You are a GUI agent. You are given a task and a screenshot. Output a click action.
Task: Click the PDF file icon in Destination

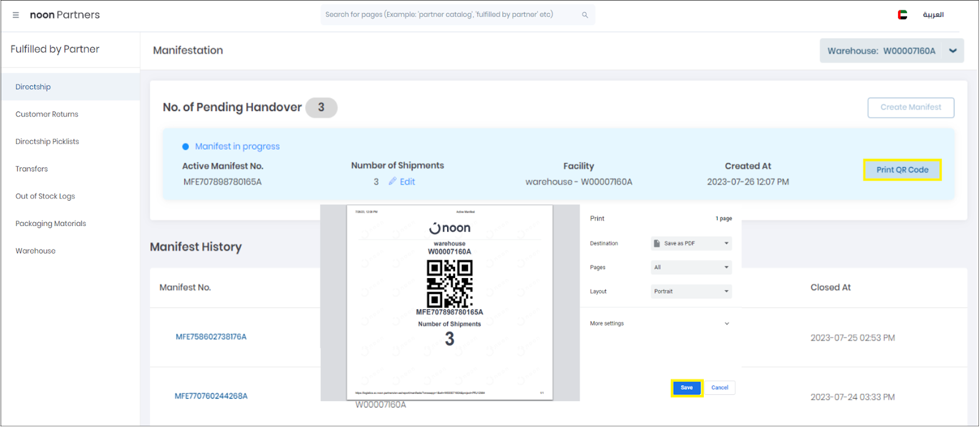(x=657, y=243)
